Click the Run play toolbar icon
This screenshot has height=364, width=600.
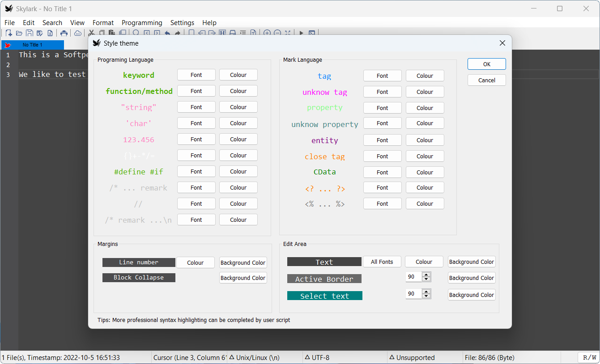point(301,33)
